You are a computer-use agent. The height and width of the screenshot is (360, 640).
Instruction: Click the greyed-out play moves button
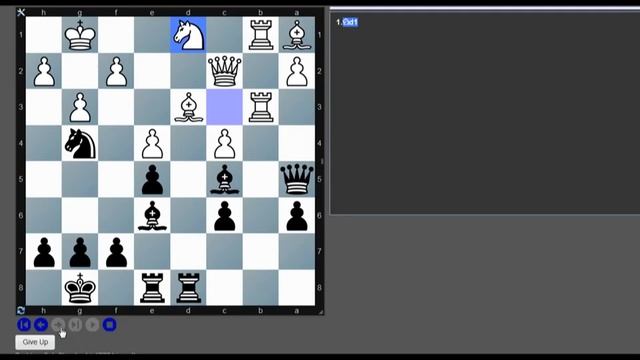pyautogui.click(x=92, y=325)
